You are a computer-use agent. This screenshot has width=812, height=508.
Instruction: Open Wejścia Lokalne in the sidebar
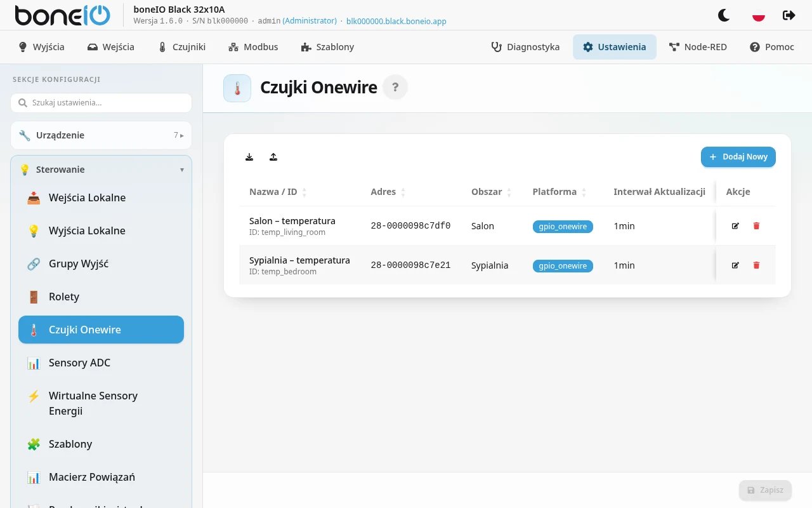tap(101, 197)
